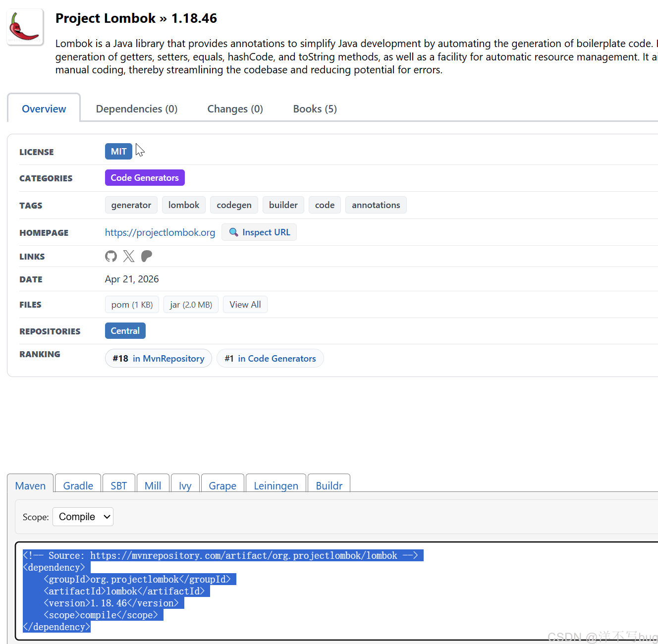Click the LINKS row label
The image size is (658, 644).
32,257
